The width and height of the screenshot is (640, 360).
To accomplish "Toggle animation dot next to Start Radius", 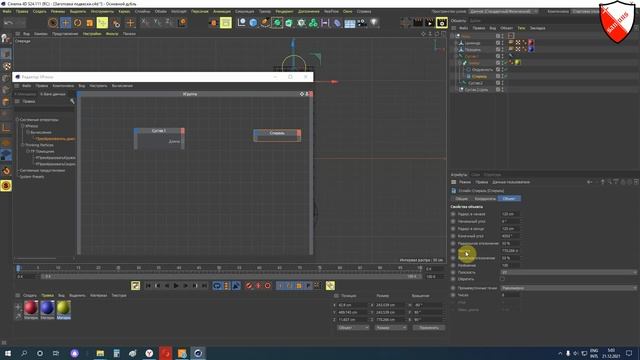I will (x=453, y=214).
